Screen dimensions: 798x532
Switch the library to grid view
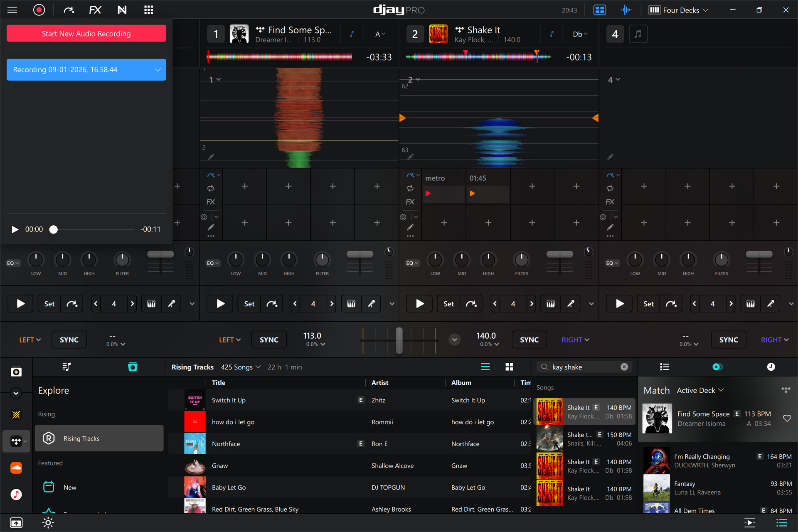point(509,367)
